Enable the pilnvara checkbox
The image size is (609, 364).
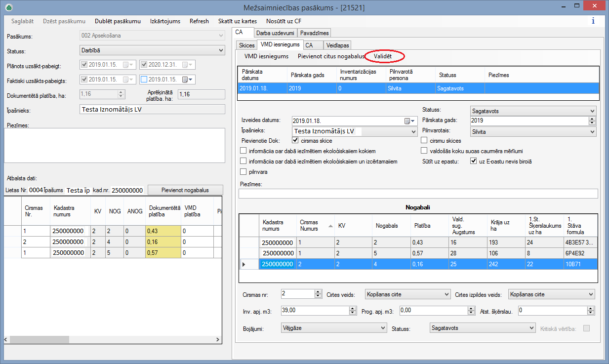click(x=243, y=172)
